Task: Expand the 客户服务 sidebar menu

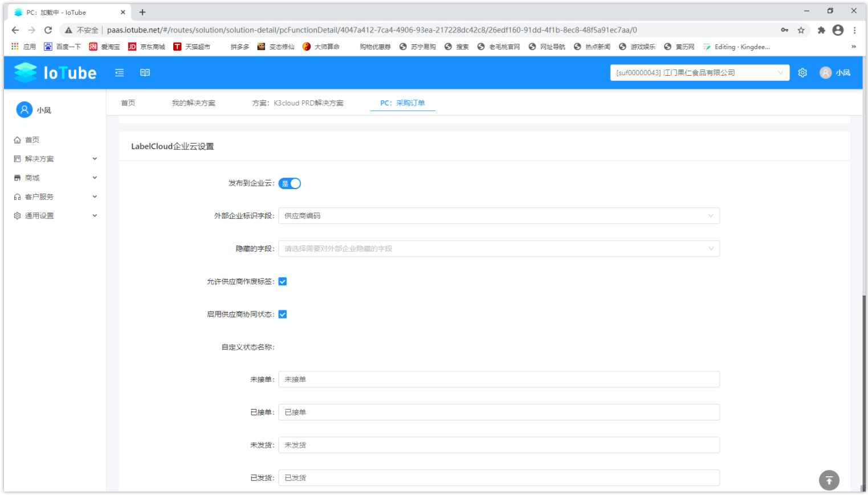Action: [x=55, y=197]
